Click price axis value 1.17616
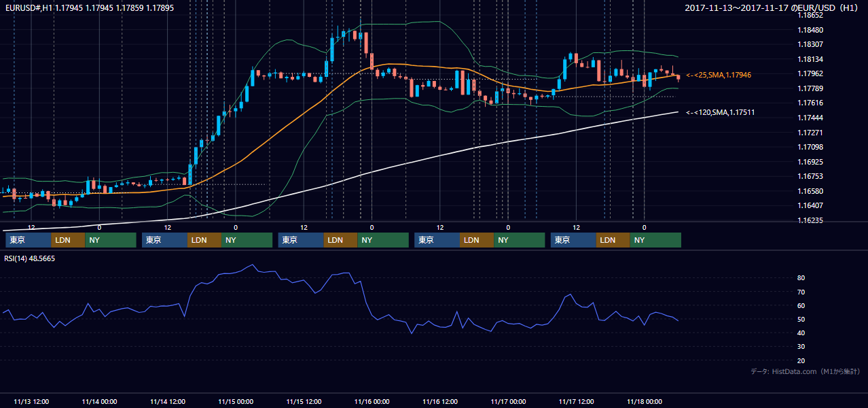 point(810,103)
